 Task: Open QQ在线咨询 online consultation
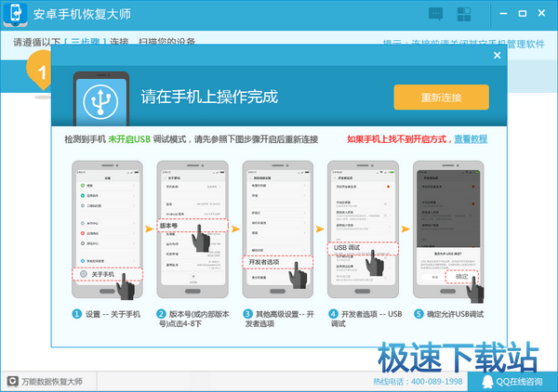(x=512, y=382)
